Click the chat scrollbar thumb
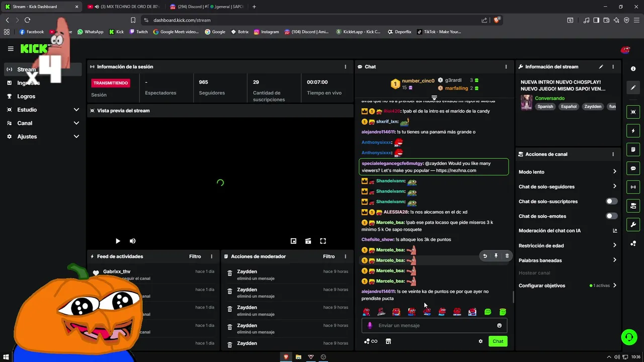 point(513,297)
